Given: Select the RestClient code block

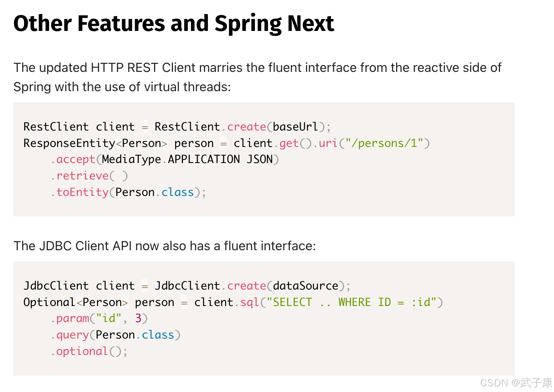Looking at the screenshot, I should point(264,159).
